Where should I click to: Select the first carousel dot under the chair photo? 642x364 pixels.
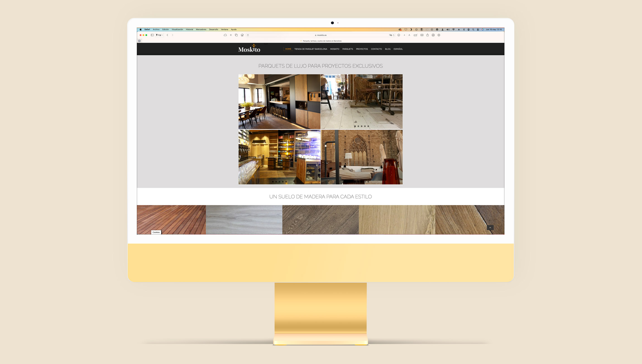click(355, 126)
